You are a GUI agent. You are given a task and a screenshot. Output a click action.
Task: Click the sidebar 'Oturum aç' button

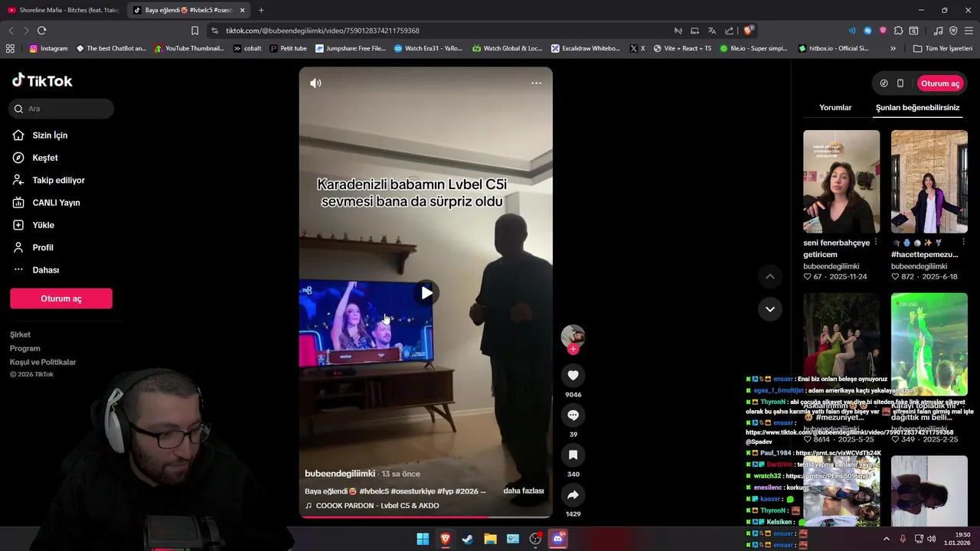(61, 298)
